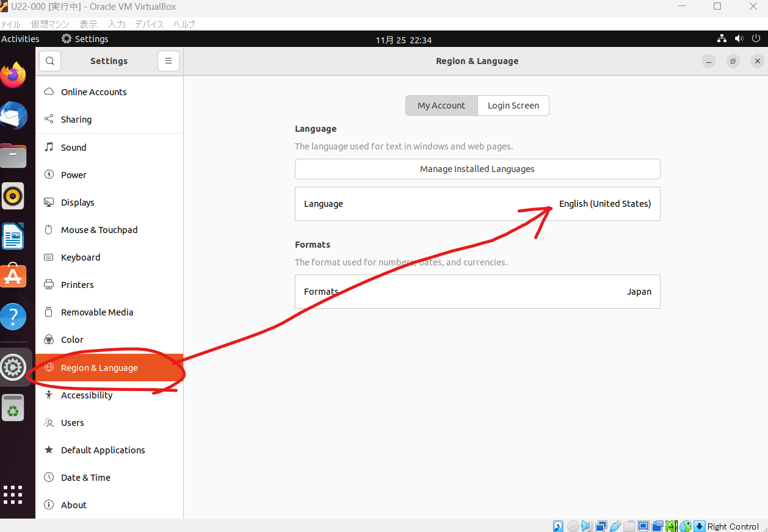Select Printers in sidebar
Screen dimensions: 768x532
[109, 285]
